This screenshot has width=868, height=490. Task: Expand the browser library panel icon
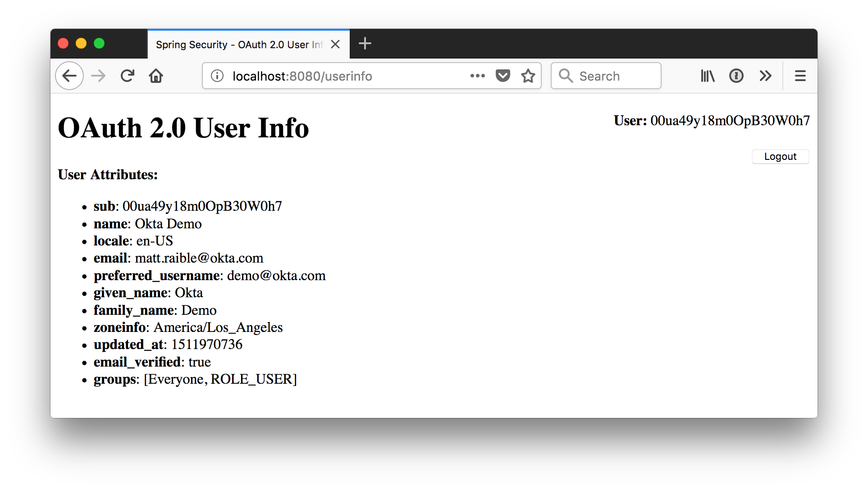tap(707, 76)
